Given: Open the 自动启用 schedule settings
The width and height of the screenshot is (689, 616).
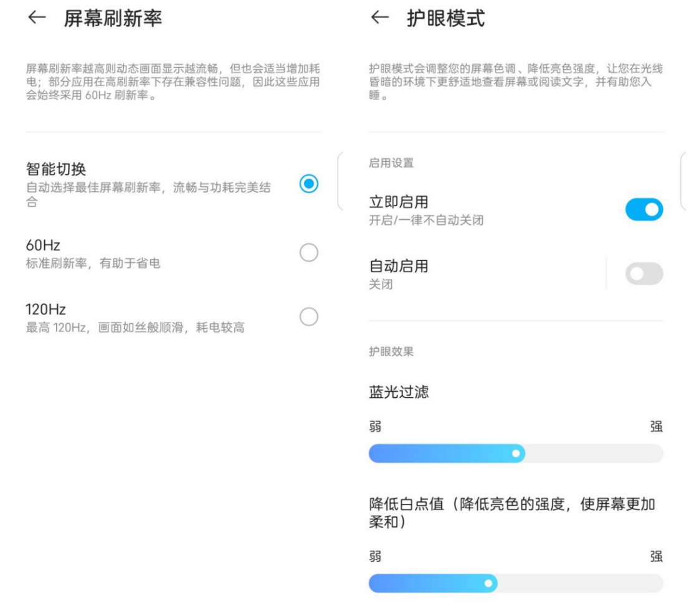Looking at the screenshot, I should click(x=486, y=273).
